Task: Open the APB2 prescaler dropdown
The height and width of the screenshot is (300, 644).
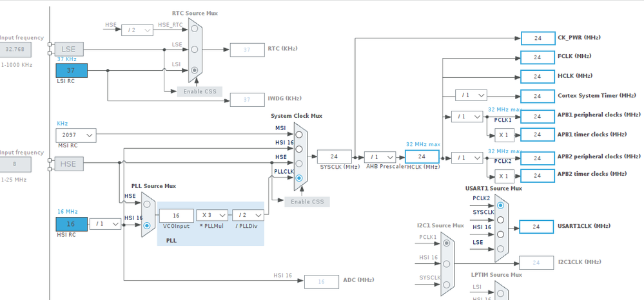Action: [467, 158]
